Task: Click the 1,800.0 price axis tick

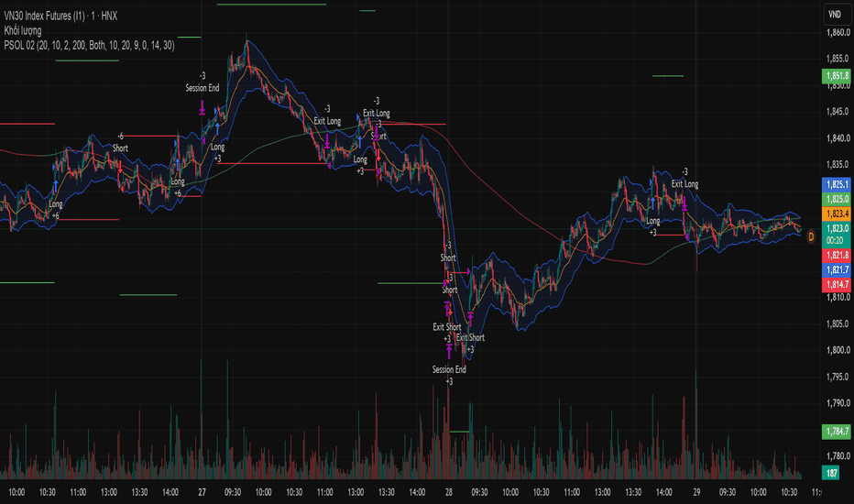Action: click(x=838, y=350)
